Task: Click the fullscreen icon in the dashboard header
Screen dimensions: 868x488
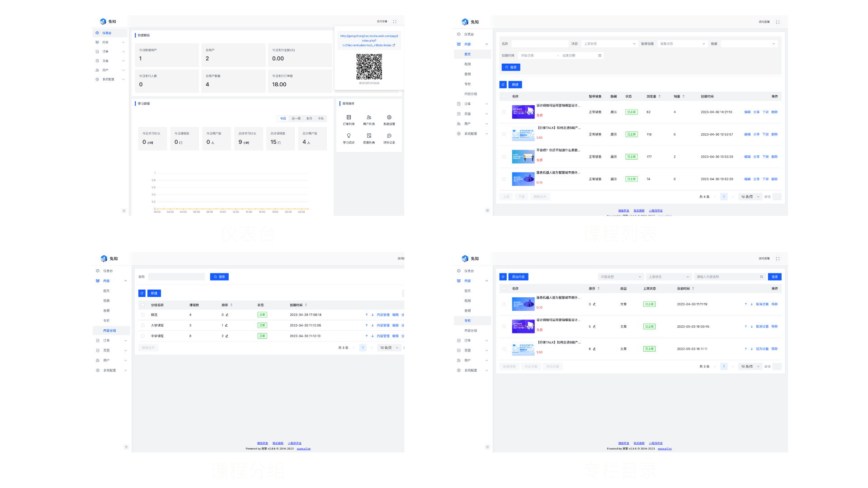Action: [x=395, y=22]
